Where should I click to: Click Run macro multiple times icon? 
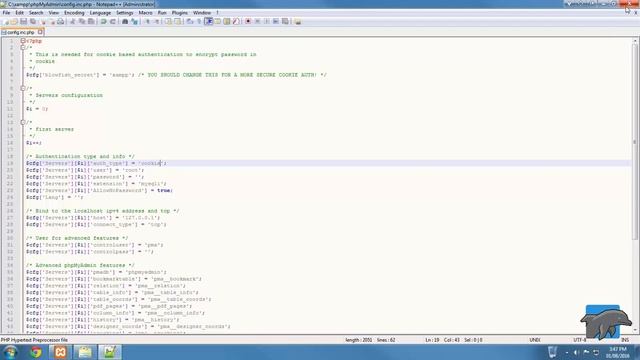(276, 21)
